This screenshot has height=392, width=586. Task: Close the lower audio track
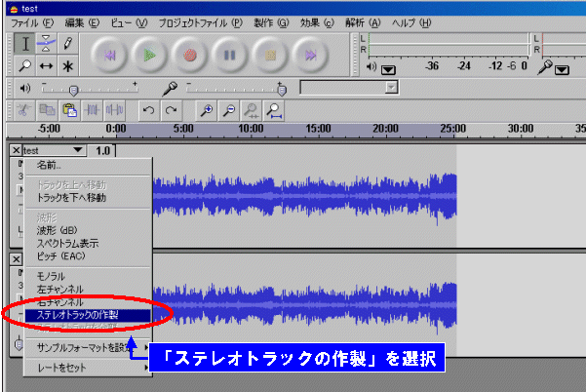(16, 259)
